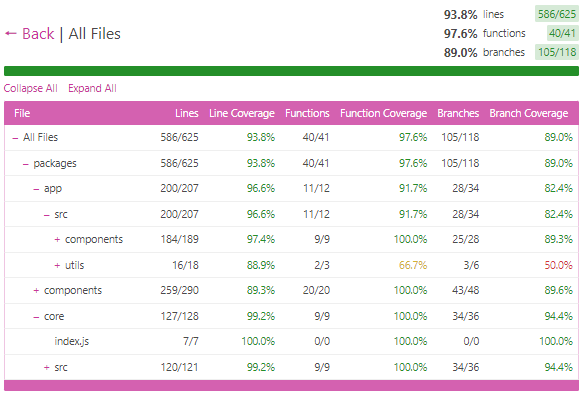Collapse the app folder minus icon
The height and width of the screenshot is (393, 581).
click(x=36, y=189)
